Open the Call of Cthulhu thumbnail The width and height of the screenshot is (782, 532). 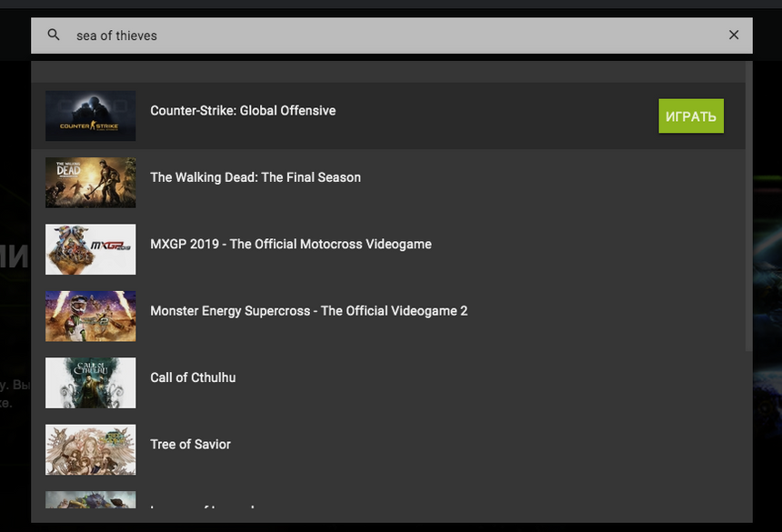[90, 383]
